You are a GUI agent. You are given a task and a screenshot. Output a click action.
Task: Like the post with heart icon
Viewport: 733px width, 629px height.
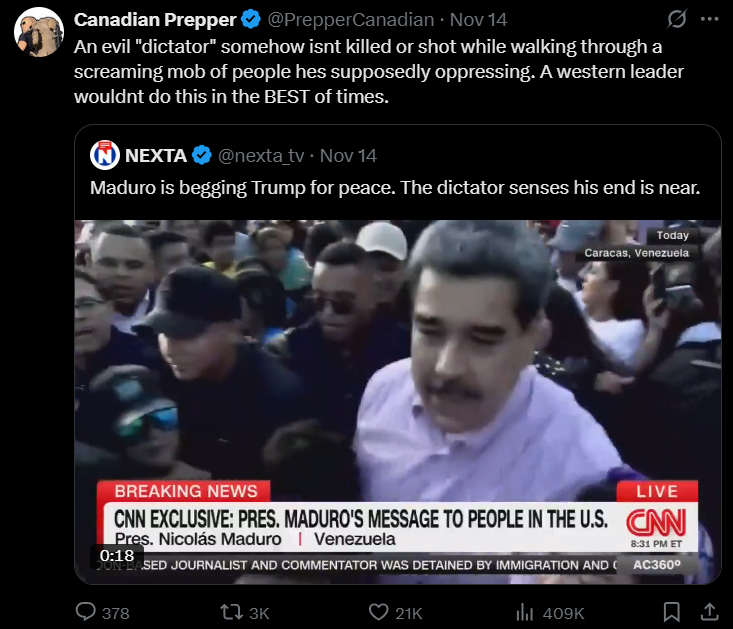379,612
